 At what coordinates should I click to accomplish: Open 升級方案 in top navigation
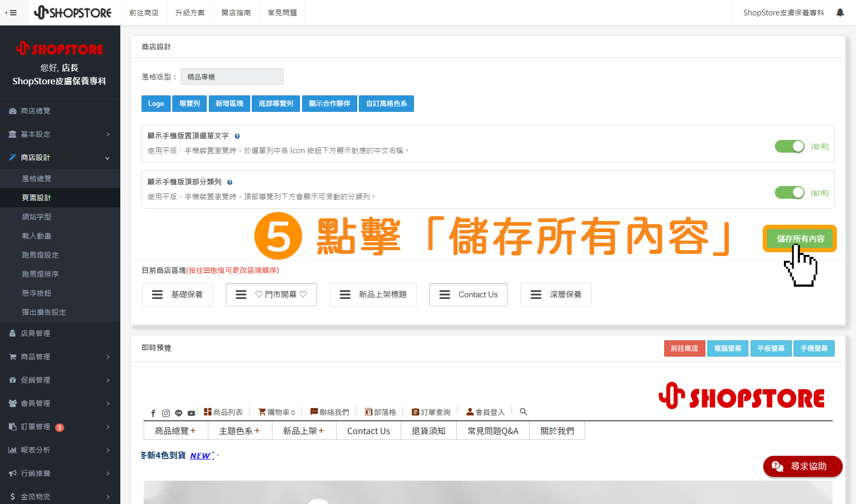(190, 13)
